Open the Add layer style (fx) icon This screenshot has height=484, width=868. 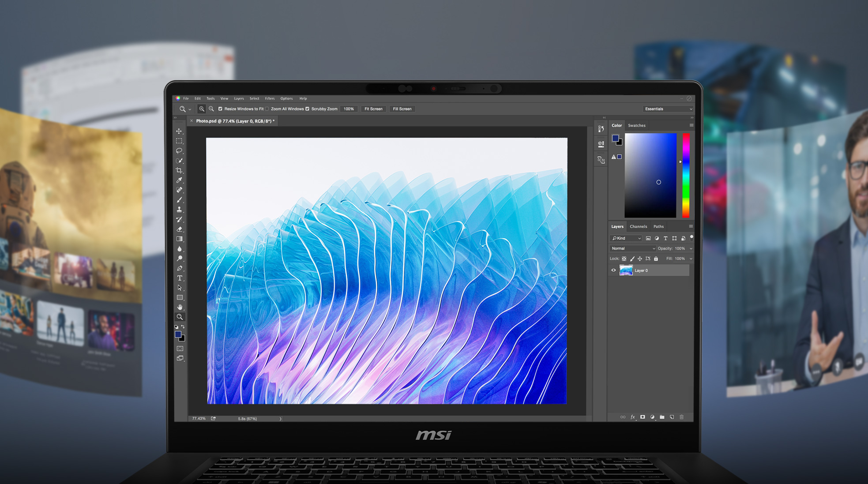coord(633,417)
